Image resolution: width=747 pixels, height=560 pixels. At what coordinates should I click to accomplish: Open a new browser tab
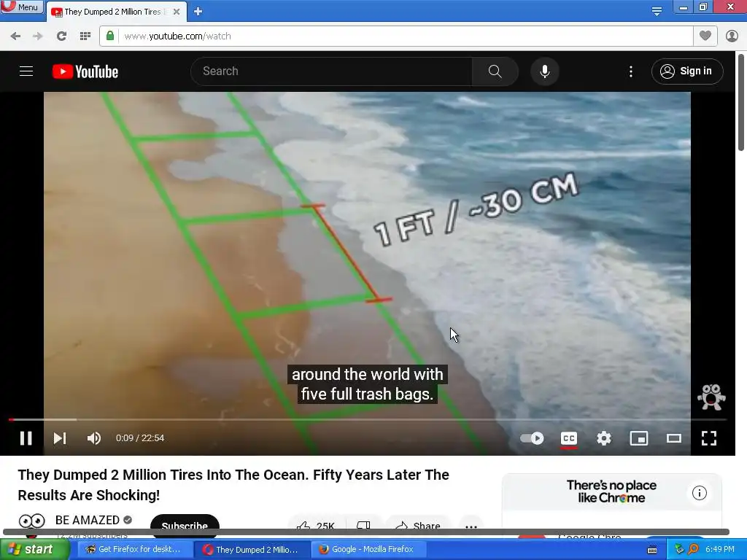[x=198, y=12]
